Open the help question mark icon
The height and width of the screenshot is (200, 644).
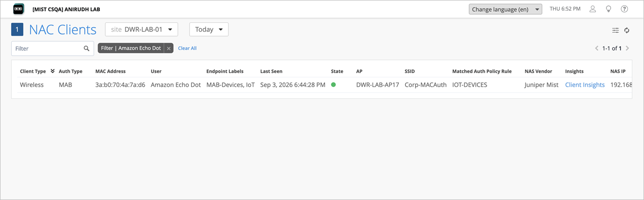624,9
